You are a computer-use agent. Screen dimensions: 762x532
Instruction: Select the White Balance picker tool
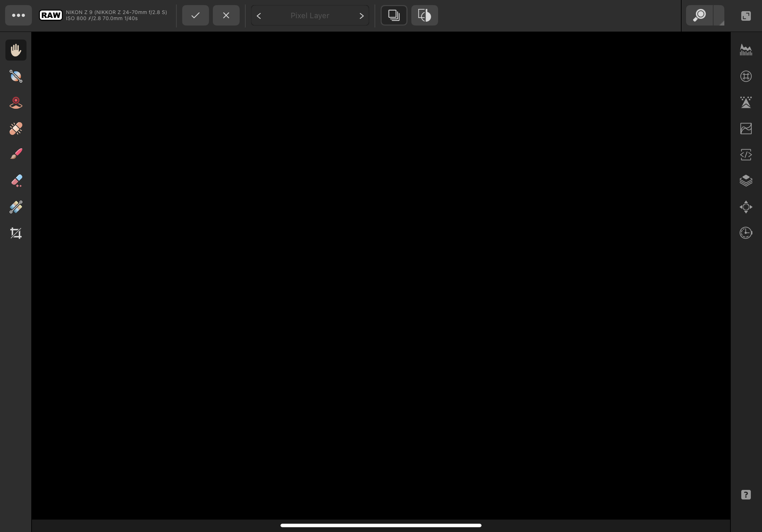16,76
